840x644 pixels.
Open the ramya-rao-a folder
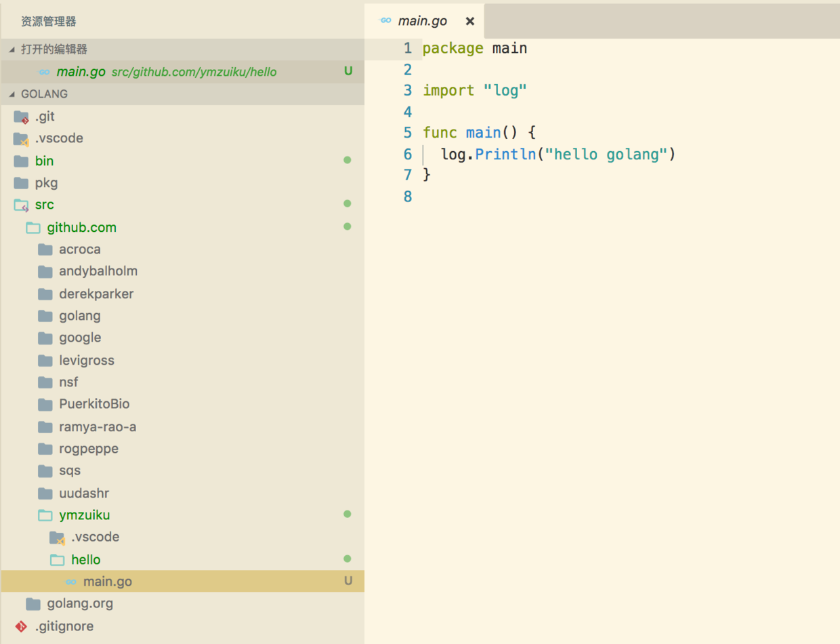click(x=98, y=427)
